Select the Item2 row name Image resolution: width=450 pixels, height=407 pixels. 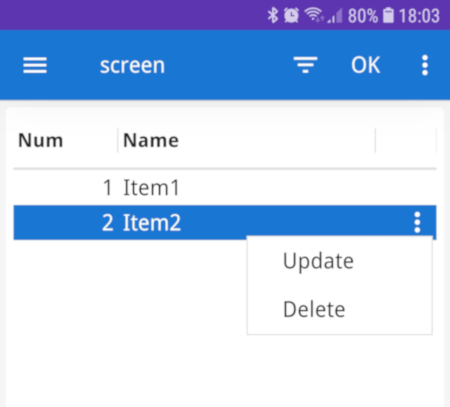[152, 222]
